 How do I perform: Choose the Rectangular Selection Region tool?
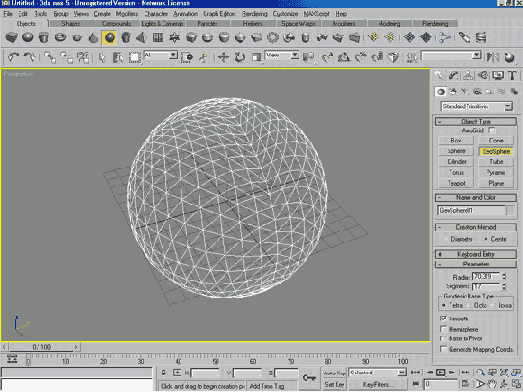pyautogui.click(x=134, y=57)
